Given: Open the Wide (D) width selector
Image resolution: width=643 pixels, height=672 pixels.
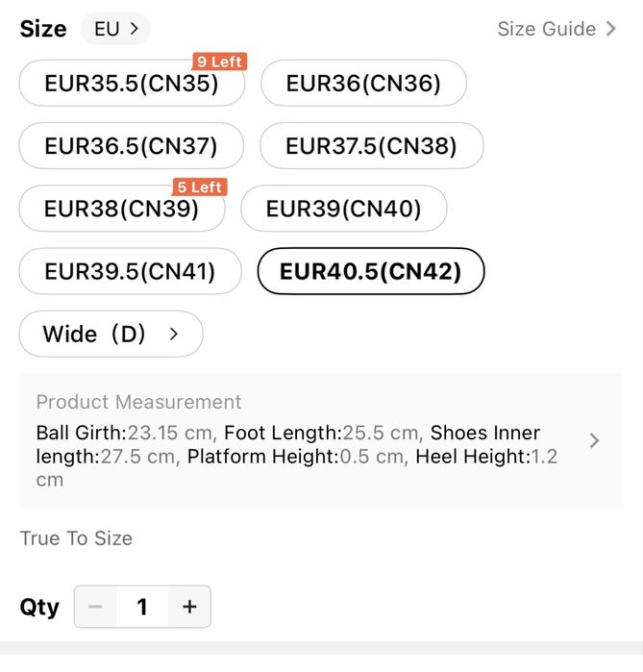Looking at the screenshot, I should click(111, 334).
